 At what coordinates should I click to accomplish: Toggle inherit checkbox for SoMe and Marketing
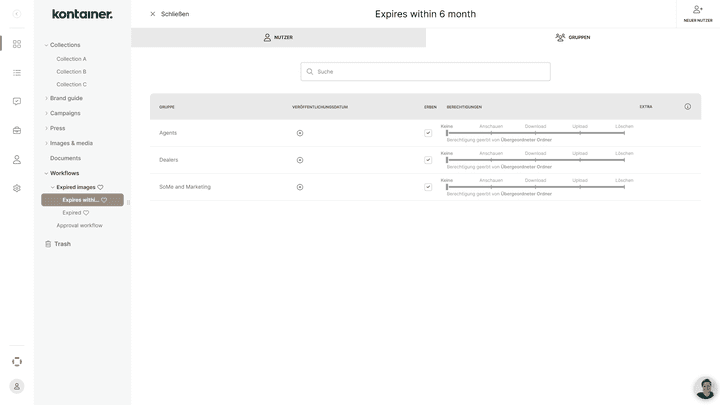point(428,187)
